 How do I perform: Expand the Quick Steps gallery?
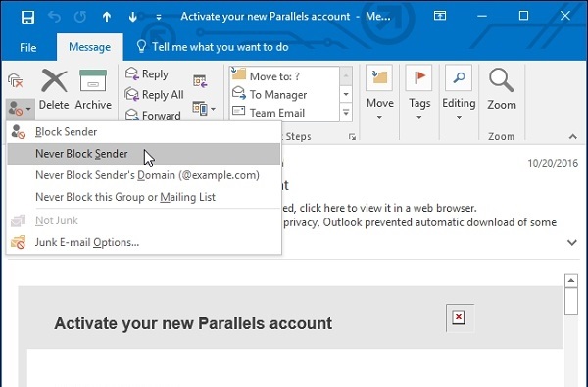click(x=346, y=112)
